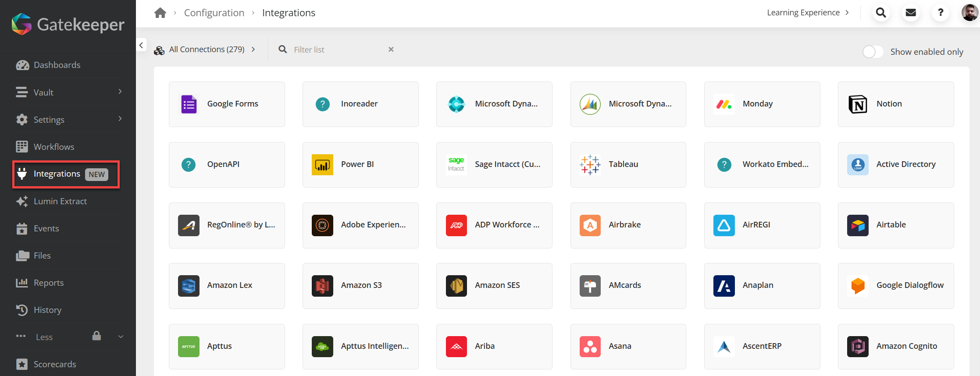Open the user profile avatar
Image resolution: width=980 pixels, height=376 pixels.
coord(970,13)
